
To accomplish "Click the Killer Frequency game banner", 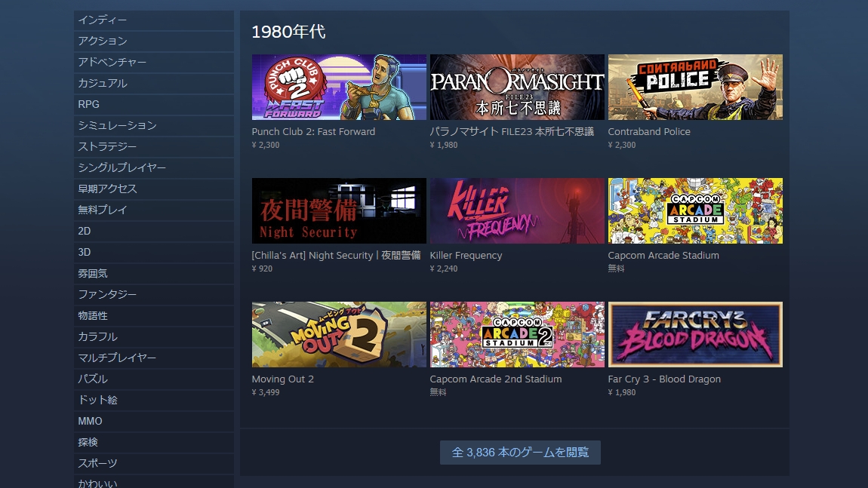I will [x=517, y=210].
